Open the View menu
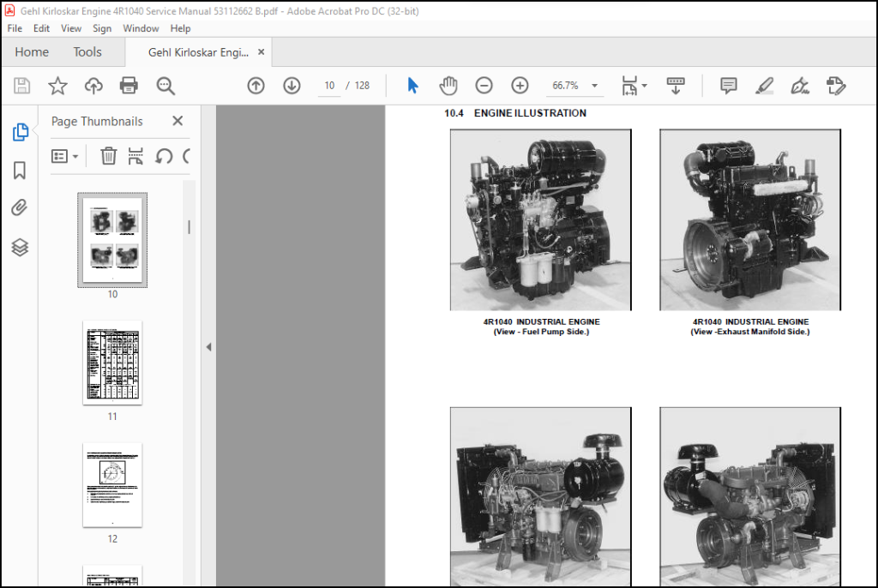Viewport: 878px width, 588px height. [x=71, y=28]
